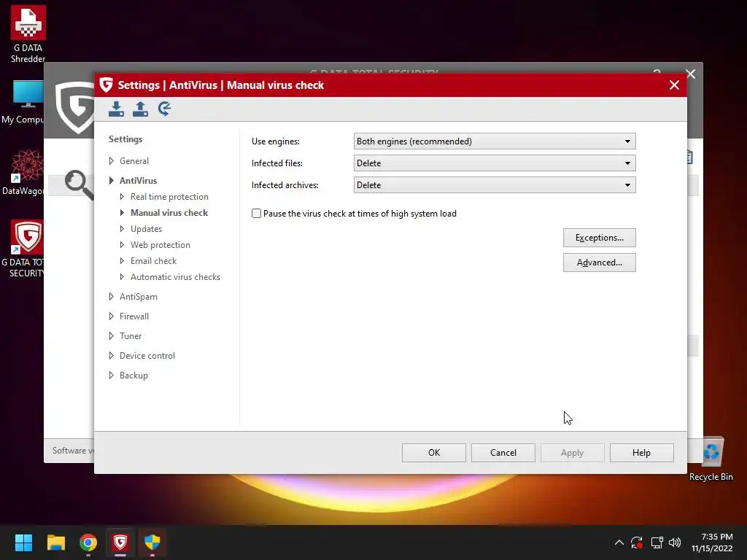Viewport: 747px width, 560px height.
Task: Collapse the AntiVirus tree arrow
Action: click(111, 181)
